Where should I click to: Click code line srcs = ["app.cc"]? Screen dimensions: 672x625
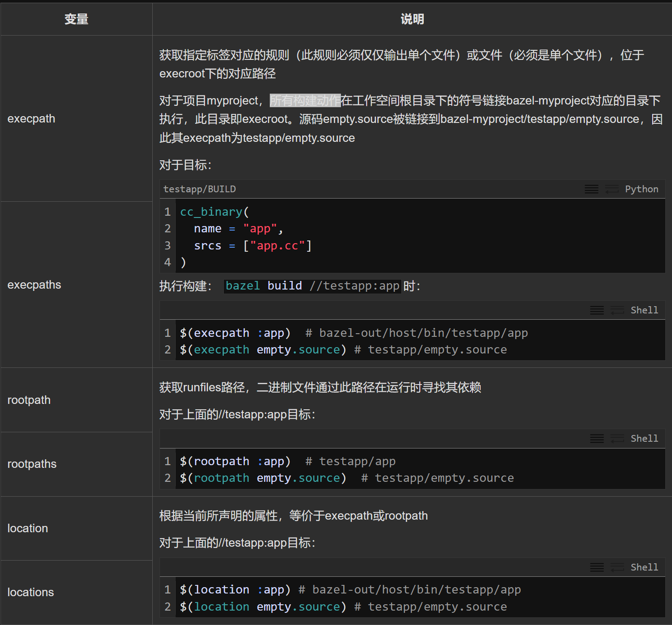tap(253, 245)
